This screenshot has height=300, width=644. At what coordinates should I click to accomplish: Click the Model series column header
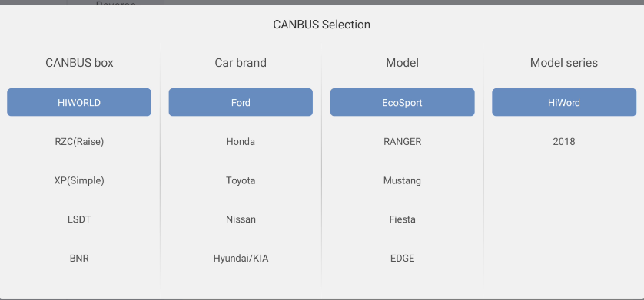564,63
